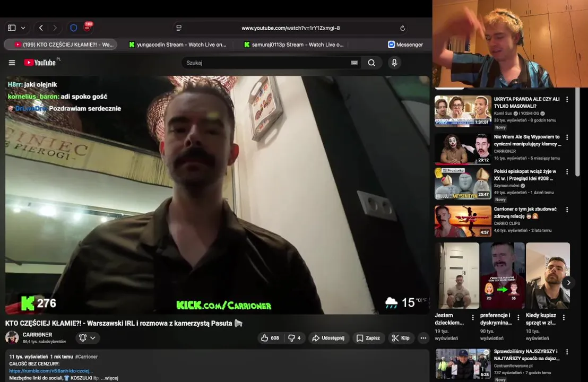Open options menu for Jestem dzieckiem short
Viewport: 588px width, 382px height.
[x=472, y=317]
